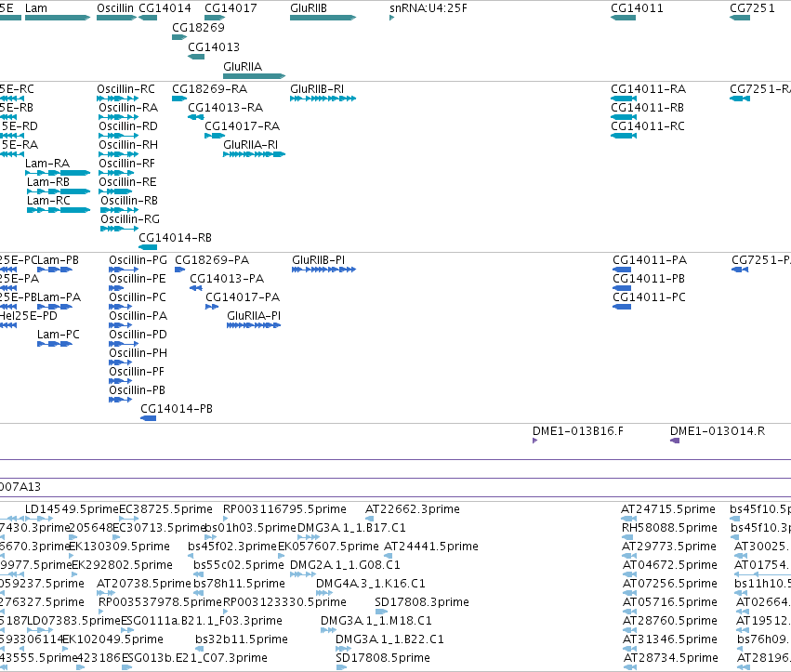Viewport: 791px width, 672px height.
Task: Select the bs78h11.5prime EST
Action: tap(198, 593)
